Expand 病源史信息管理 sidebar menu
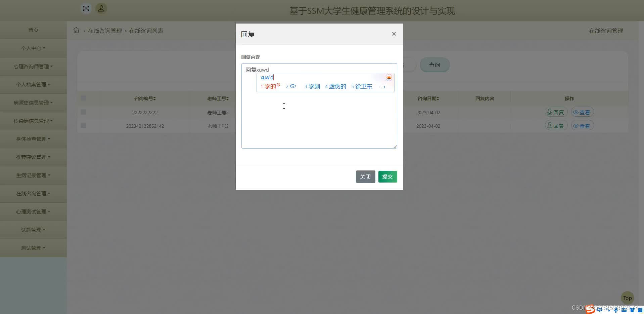The image size is (644, 314). tap(33, 103)
